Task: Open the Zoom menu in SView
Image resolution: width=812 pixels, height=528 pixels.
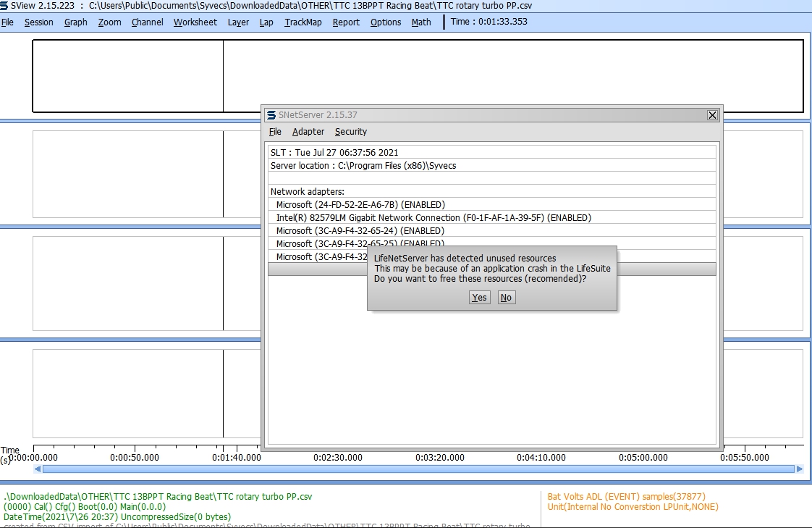Action: pos(110,22)
